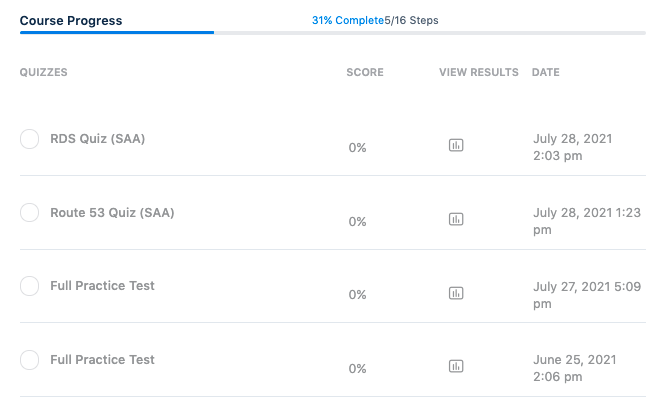Click status circle of June 25 Full Practice Test
The width and height of the screenshot is (671, 408).
point(30,360)
